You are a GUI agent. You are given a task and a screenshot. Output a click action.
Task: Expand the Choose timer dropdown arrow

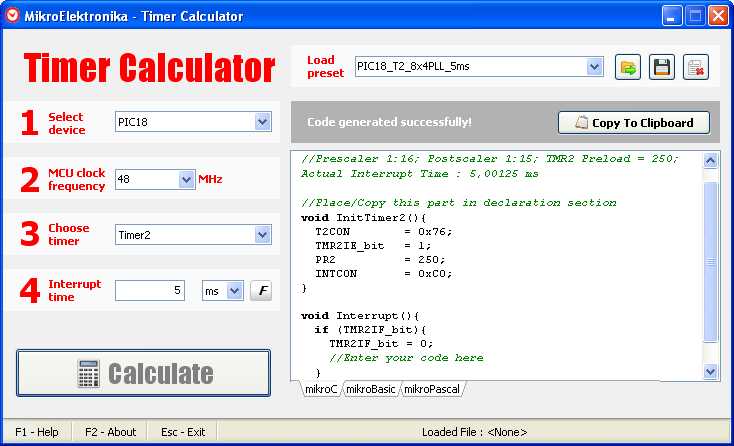click(x=263, y=234)
